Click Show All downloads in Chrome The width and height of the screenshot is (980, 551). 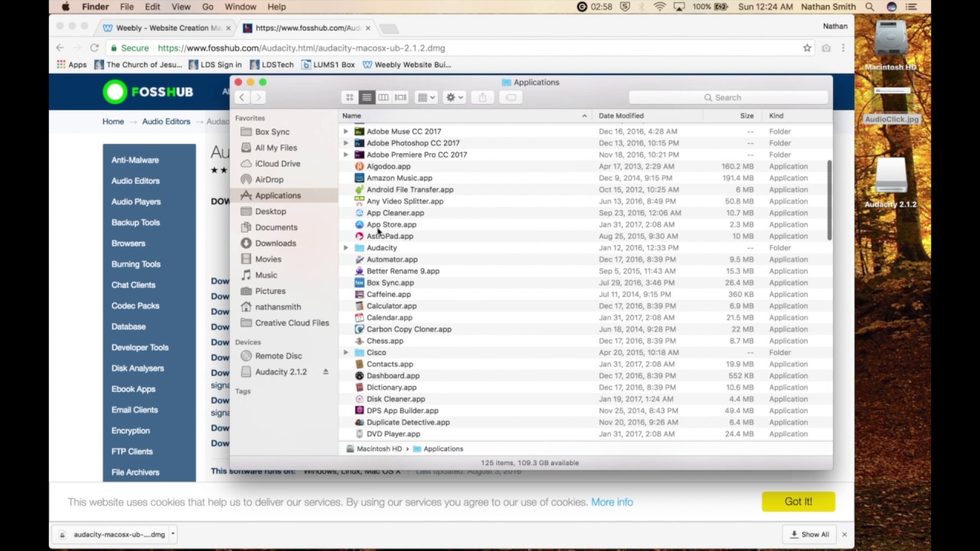809,534
